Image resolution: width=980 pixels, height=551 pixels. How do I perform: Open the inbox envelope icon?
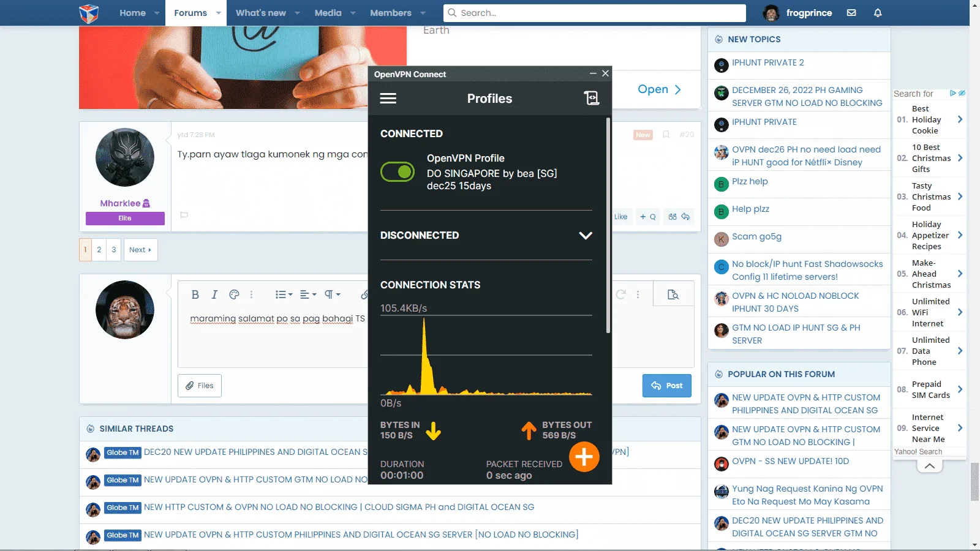pyautogui.click(x=851, y=13)
